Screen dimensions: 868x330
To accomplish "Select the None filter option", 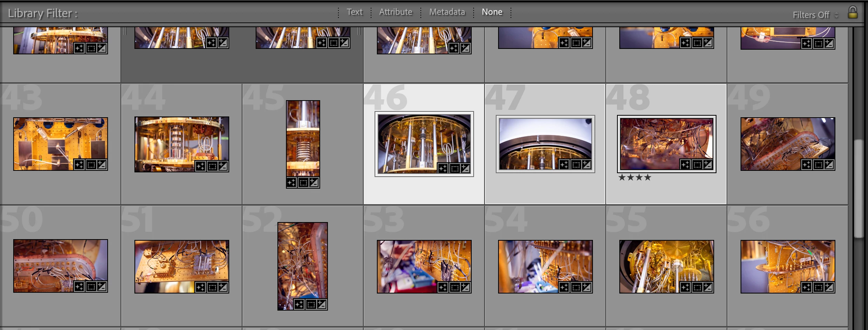I will [x=492, y=12].
